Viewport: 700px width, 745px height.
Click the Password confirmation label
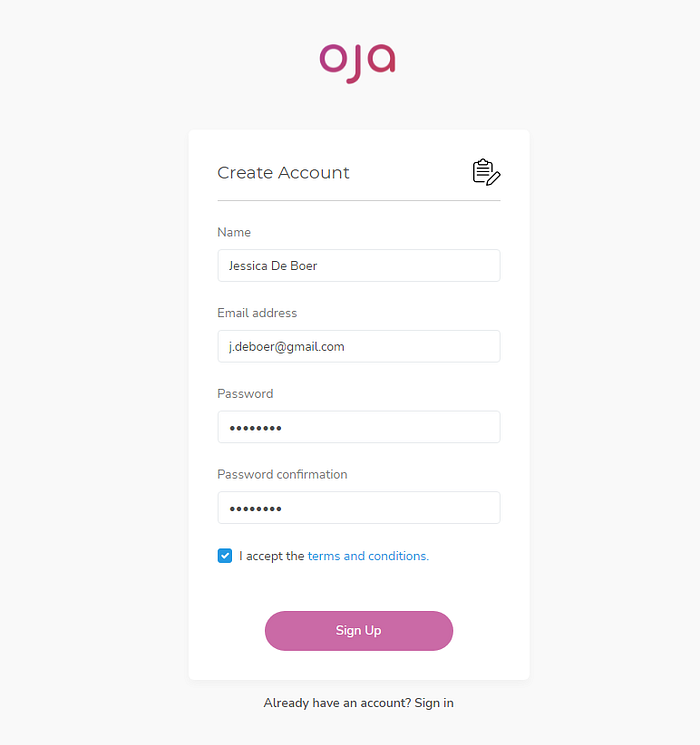tap(282, 475)
